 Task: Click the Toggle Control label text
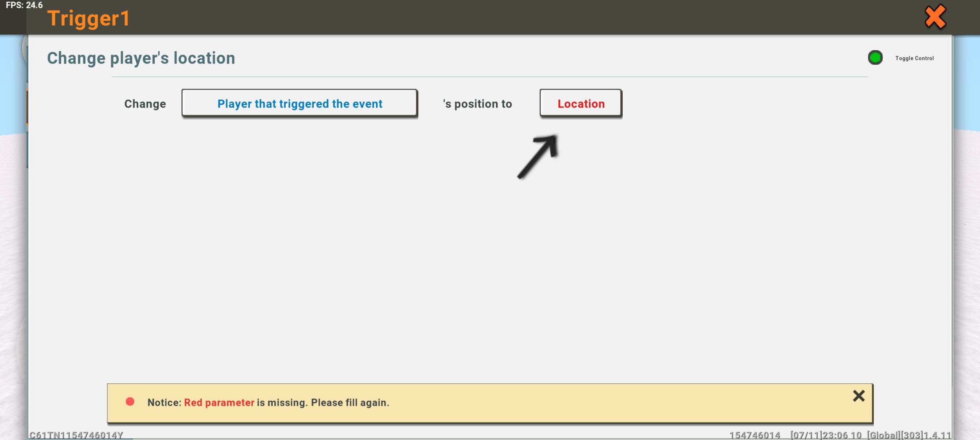[x=914, y=58]
